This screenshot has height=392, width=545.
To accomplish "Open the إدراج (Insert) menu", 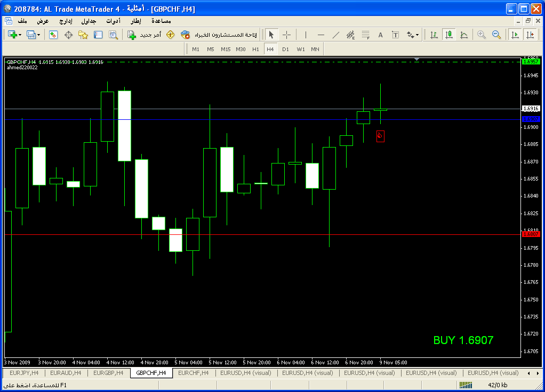I will click(x=66, y=21).
